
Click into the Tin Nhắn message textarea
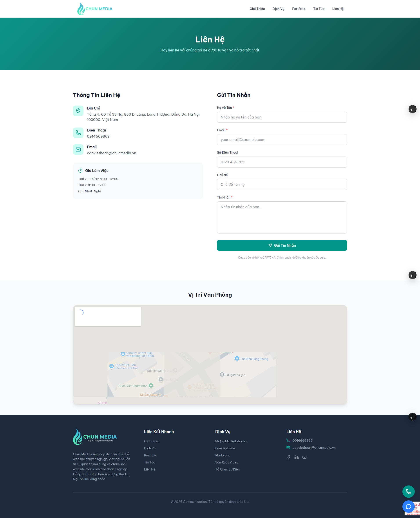point(282,217)
